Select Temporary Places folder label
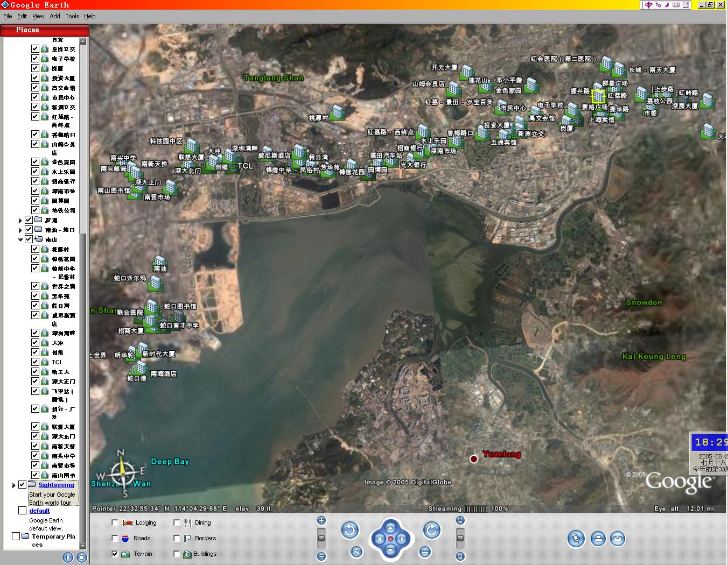 click(x=53, y=540)
